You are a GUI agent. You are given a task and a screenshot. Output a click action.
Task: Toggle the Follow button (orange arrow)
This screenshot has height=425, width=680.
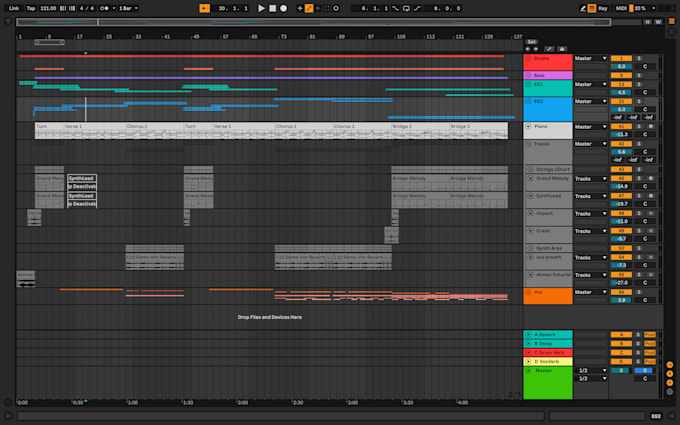[204, 8]
